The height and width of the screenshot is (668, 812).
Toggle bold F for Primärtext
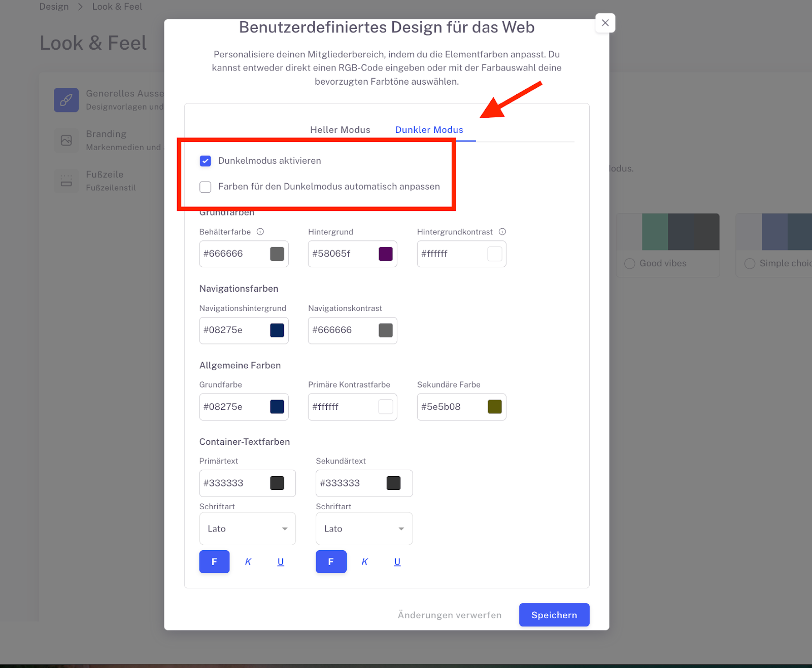coord(214,561)
